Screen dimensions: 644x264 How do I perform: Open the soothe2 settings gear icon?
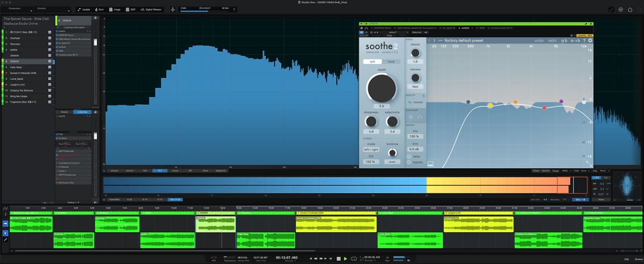point(590,40)
